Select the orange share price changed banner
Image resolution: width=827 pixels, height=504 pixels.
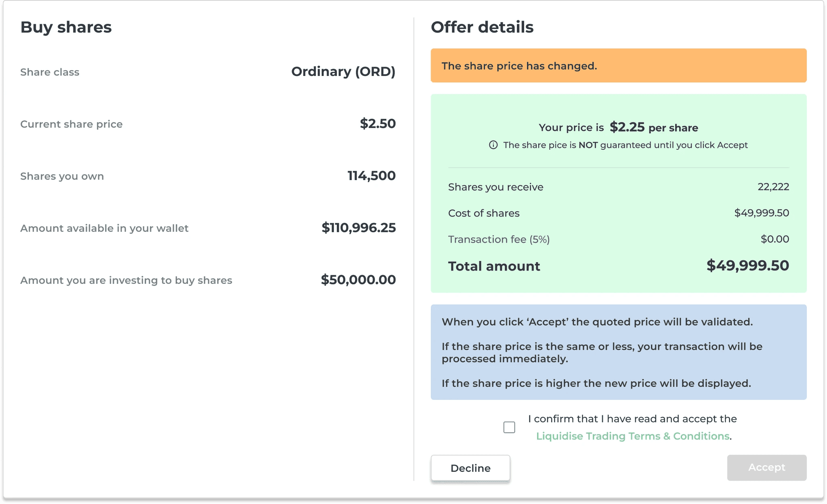pos(619,66)
